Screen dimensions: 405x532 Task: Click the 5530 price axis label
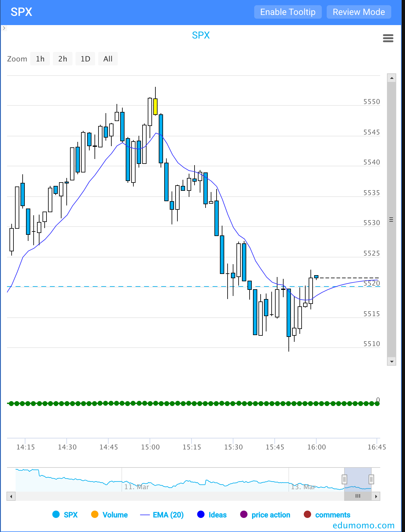(x=372, y=223)
